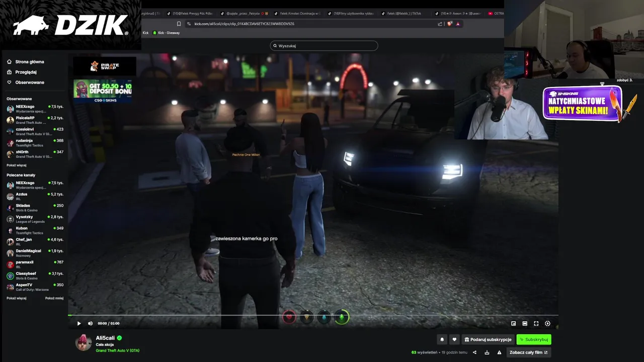This screenshot has height=362, width=644.
Task: Open Zobacz cały film link
Action: (528, 352)
